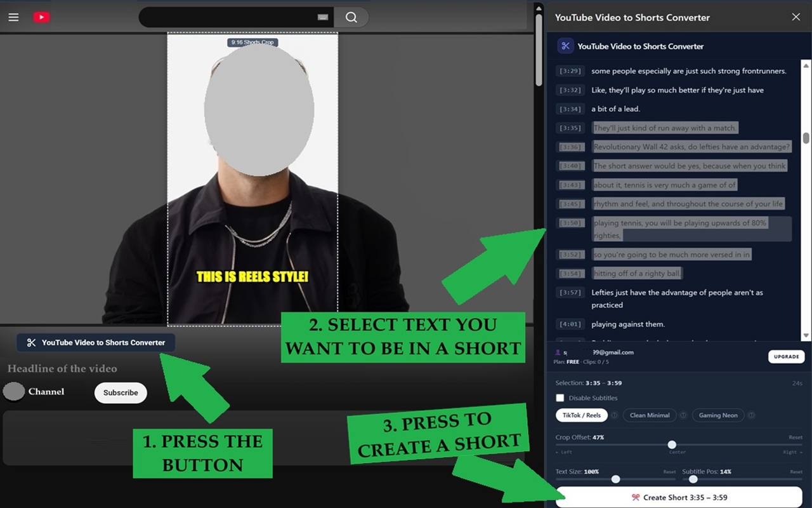Click the [3:52] timestamp

click(x=569, y=255)
